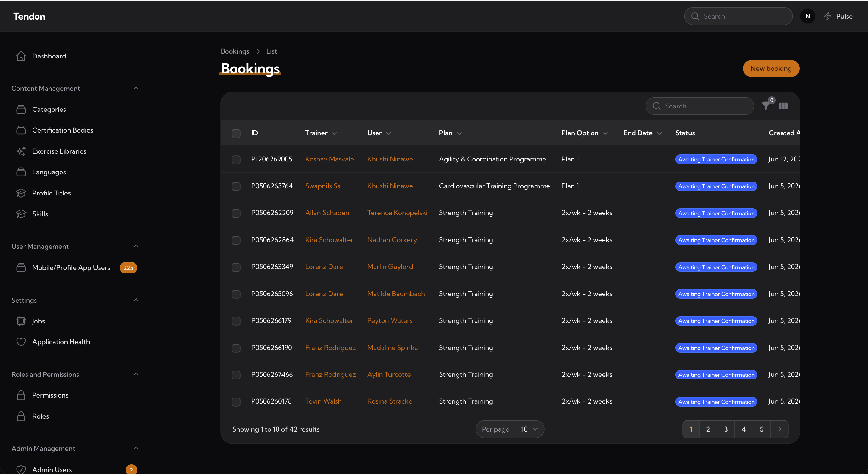Screen dimensions: 868x474
Task: Click the Skills graduation cap icon
Action: coord(21,214)
